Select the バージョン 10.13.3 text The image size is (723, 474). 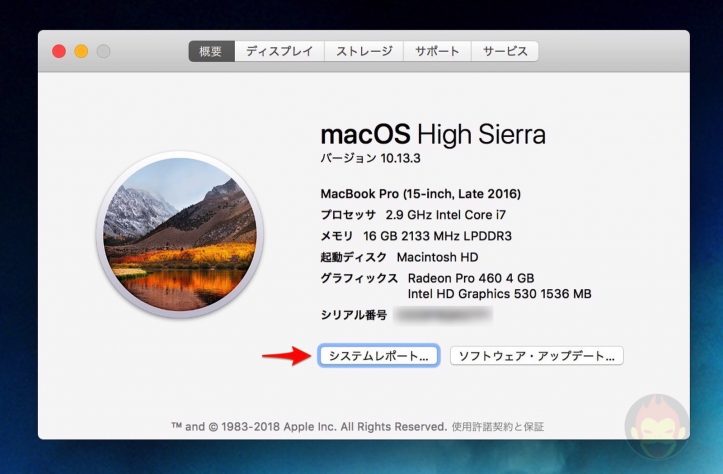pyautogui.click(x=370, y=159)
